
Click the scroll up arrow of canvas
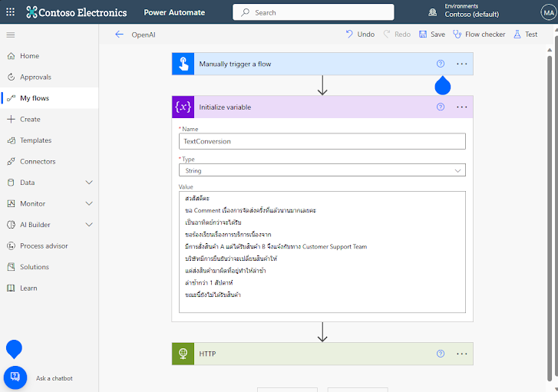(x=550, y=50)
